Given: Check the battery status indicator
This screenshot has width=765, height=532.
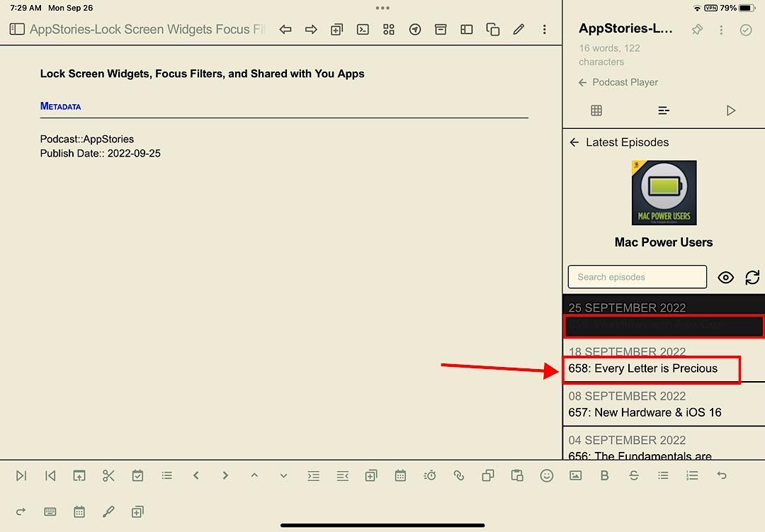Looking at the screenshot, I should pyautogui.click(x=747, y=8).
